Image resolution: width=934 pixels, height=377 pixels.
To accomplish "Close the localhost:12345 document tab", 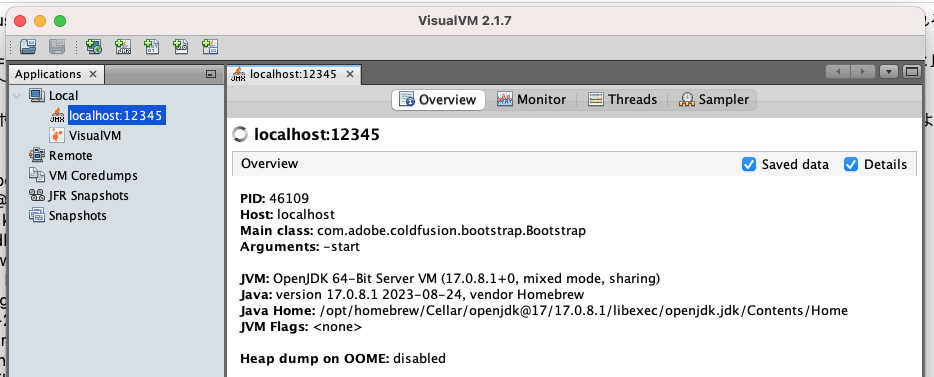I will coord(350,74).
